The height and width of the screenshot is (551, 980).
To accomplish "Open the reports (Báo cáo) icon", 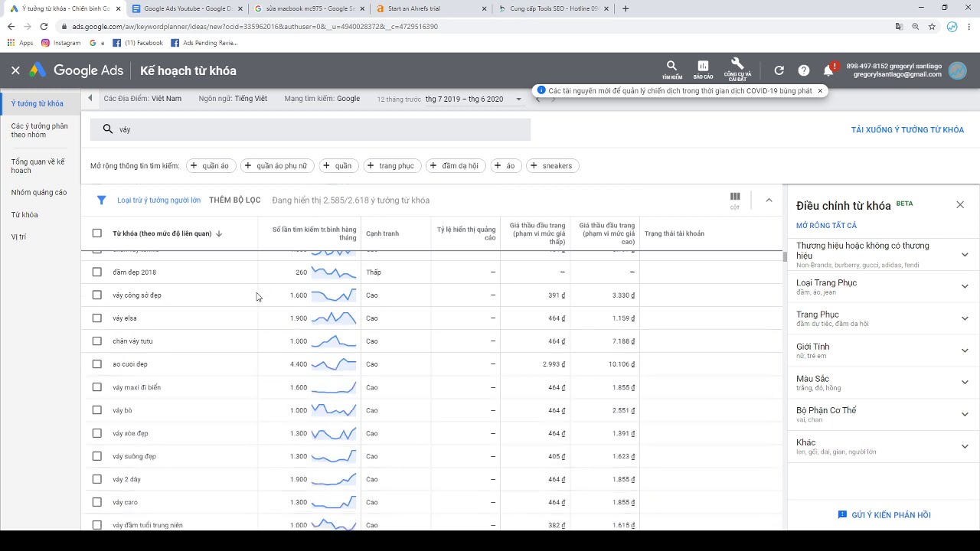I will point(703,70).
